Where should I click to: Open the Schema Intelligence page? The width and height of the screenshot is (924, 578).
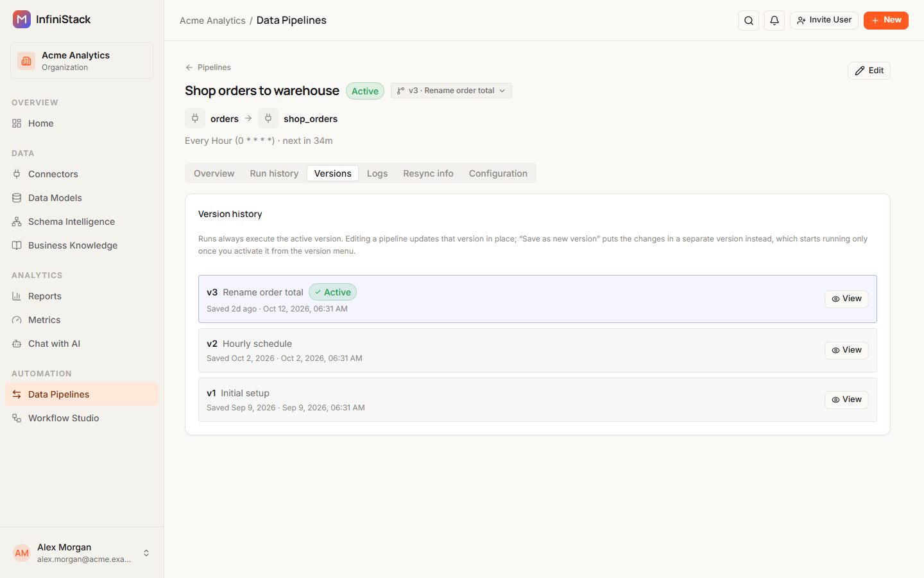81,222
